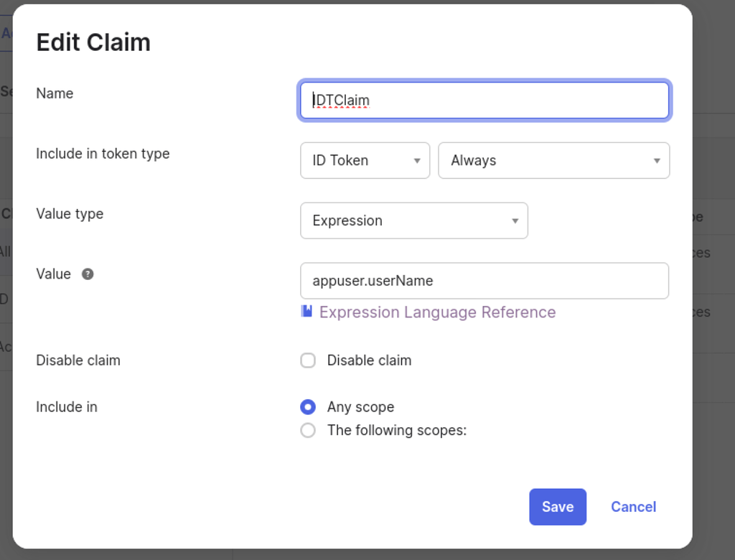Tick the Disable claim checkbox
The height and width of the screenshot is (560, 735).
pos(308,360)
